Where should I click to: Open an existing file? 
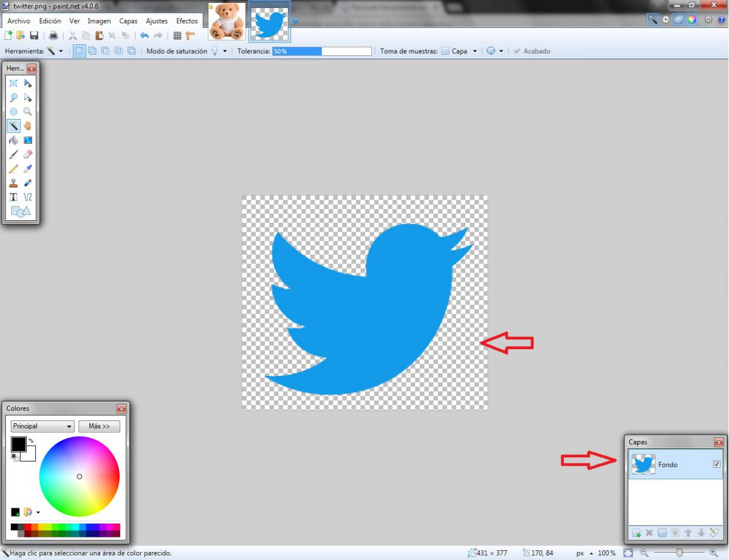coord(21,36)
